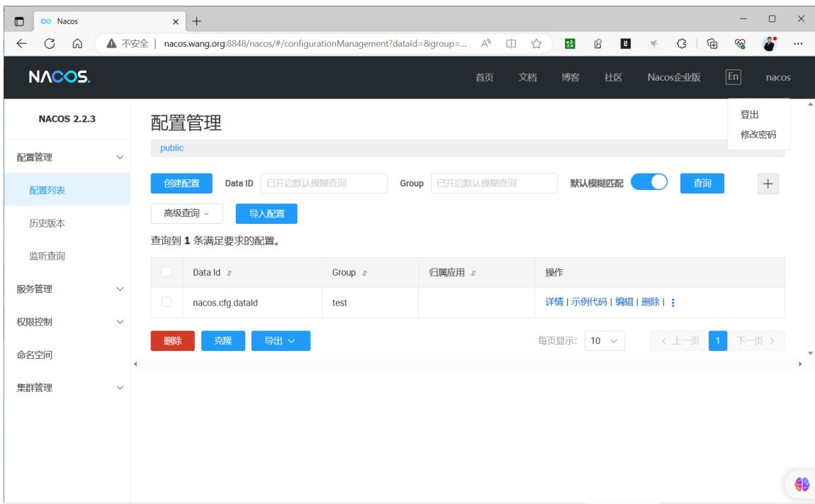The width and height of the screenshot is (815, 504).
Task: Click the 导入配置 button
Action: (x=266, y=214)
